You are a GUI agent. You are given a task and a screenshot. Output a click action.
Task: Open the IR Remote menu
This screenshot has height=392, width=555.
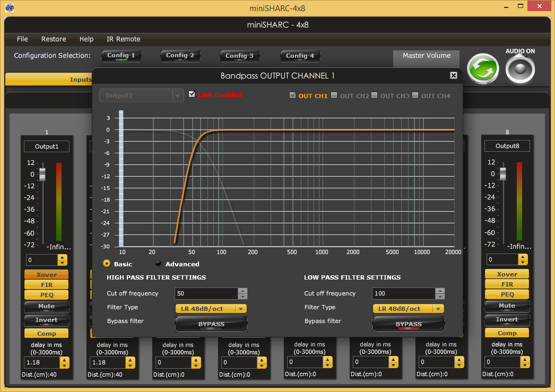pyautogui.click(x=124, y=39)
